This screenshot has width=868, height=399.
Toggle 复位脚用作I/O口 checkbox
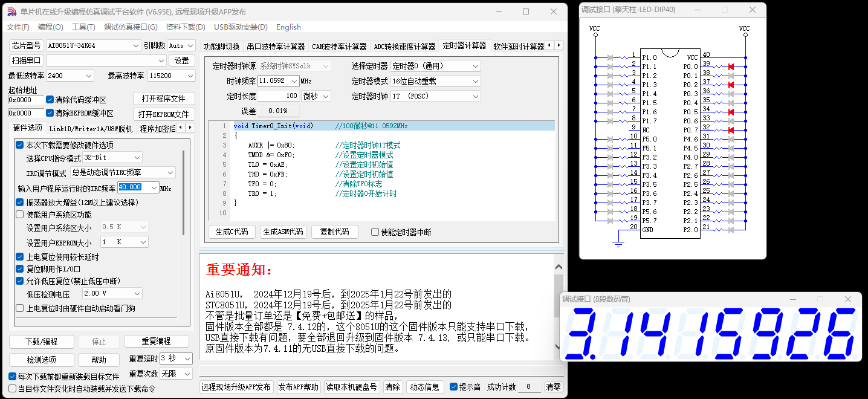pyautogui.click(x=20, y=269)
